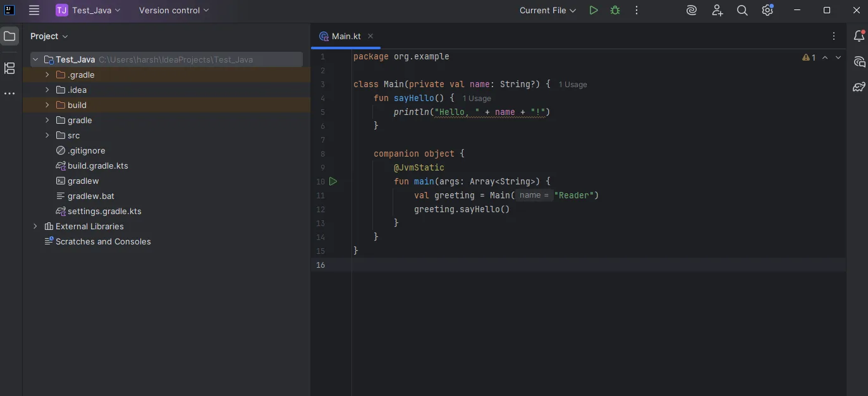The height and width of the screenshot is (396, 868).
Task: Open Test_Java project selector dropdown
Action: pos(88,10)
